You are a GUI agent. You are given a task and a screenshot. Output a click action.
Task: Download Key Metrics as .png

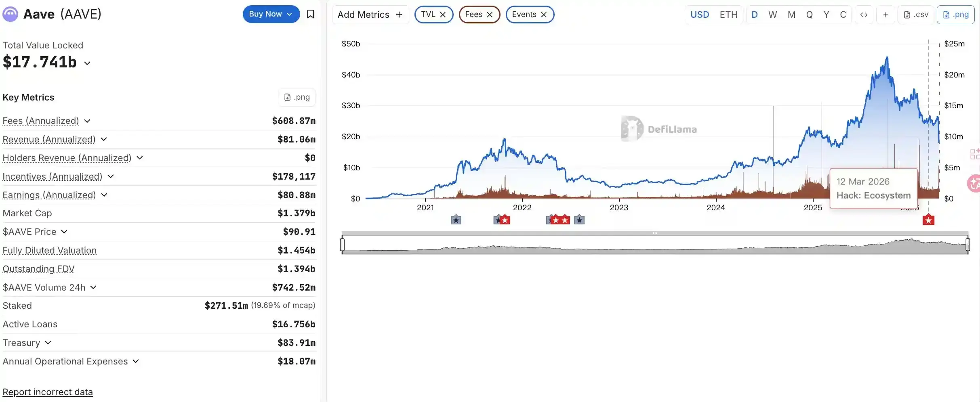pyautogui.click(x=297, y=97)
